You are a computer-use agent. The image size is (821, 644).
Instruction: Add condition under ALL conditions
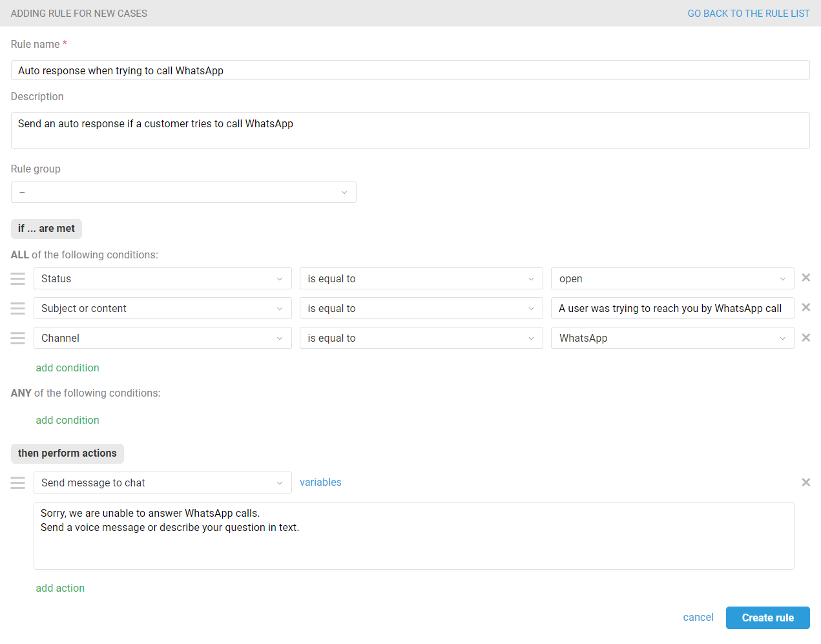(x=67, y=368)
